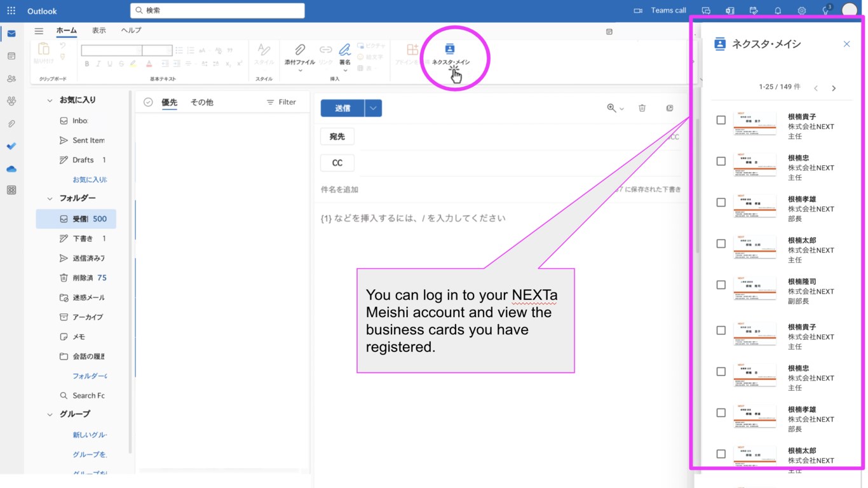This screenshot has width=868, height=488.
Task: Open the message list Filter
Action: 281,102
